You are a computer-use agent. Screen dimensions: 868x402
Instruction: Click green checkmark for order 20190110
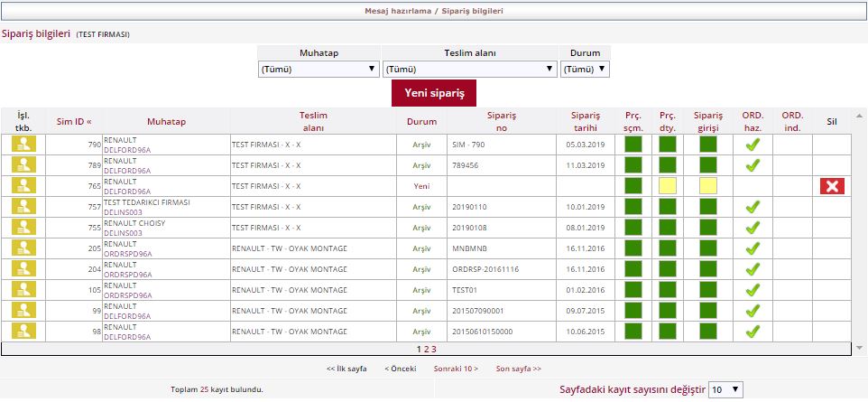[752, 207]
